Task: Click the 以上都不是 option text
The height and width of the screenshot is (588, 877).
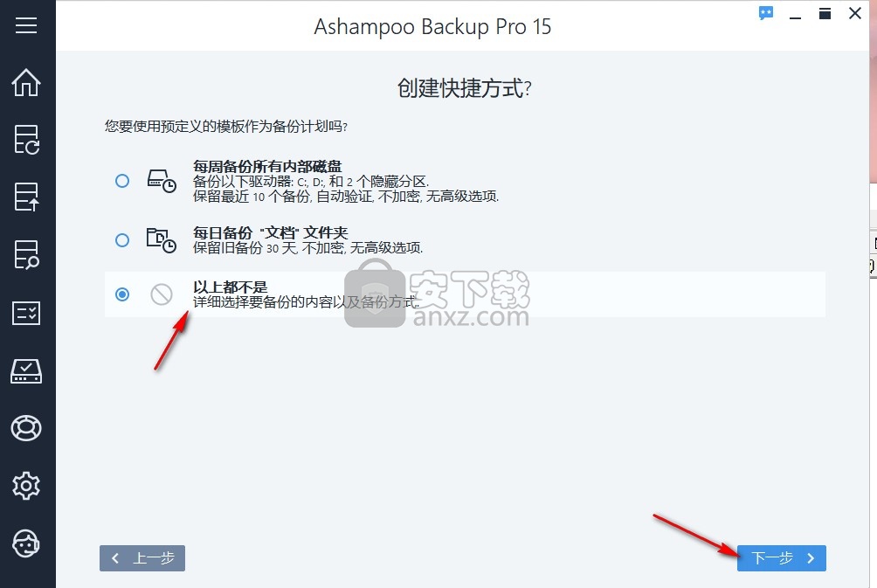Action: click(x=231, y=287)
